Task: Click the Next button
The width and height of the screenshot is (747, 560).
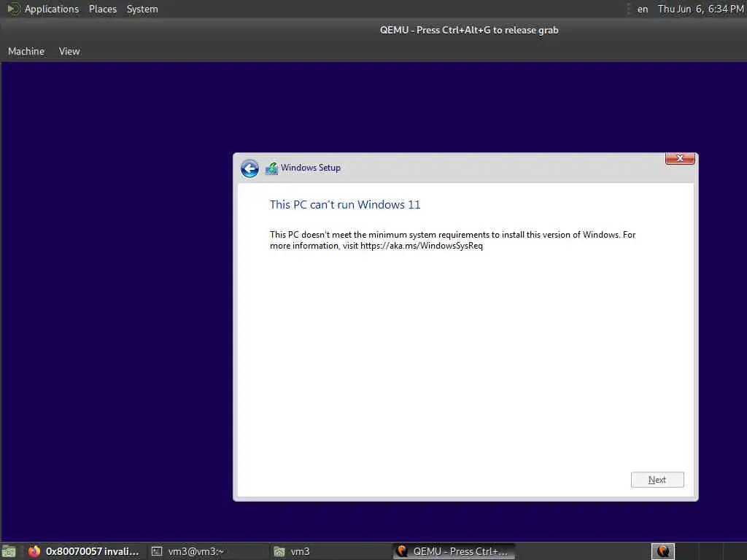Action: 657,480
